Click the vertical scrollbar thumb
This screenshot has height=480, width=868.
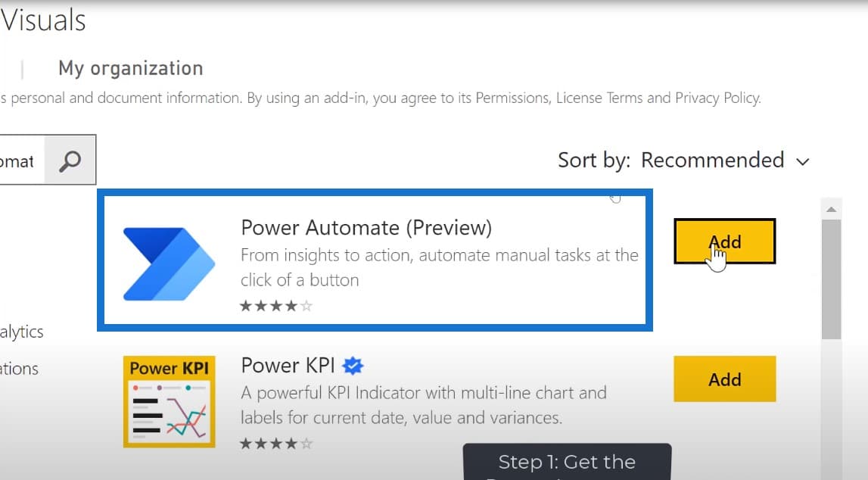831,279
